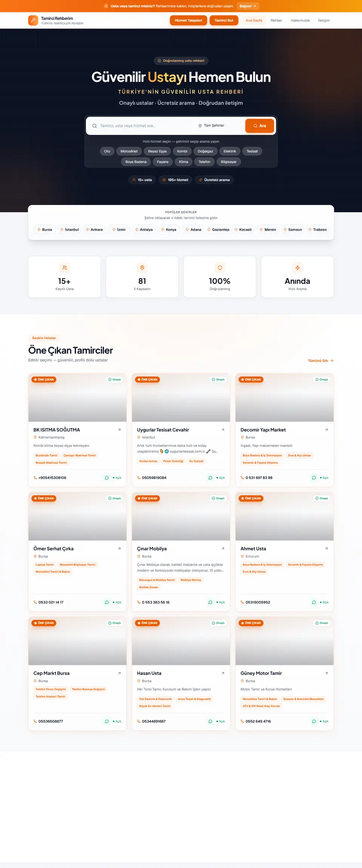Screen dimensions: 362x868
Task: Open the Tüm Şehirler city selector
Action: coord(219,126)
